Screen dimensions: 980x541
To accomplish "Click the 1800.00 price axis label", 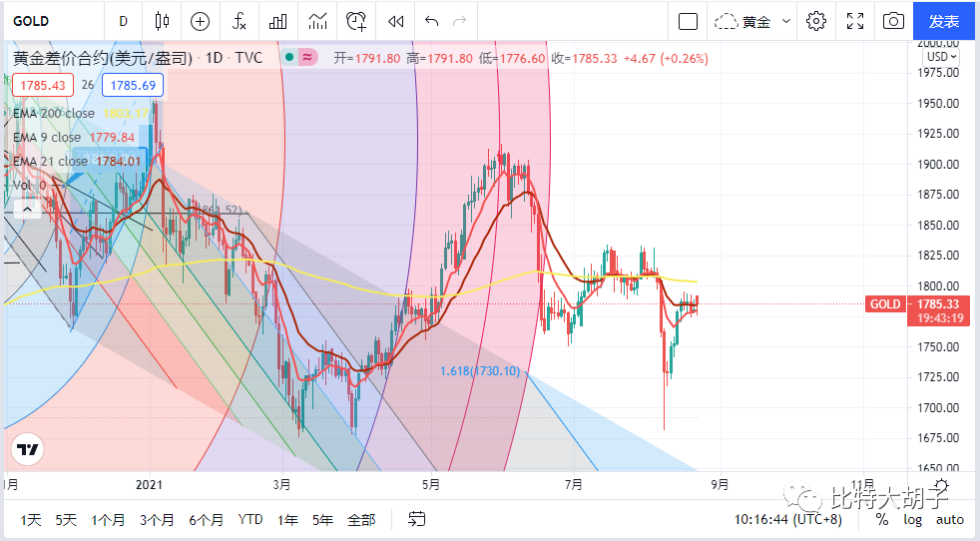I will (x=938, y=286).
